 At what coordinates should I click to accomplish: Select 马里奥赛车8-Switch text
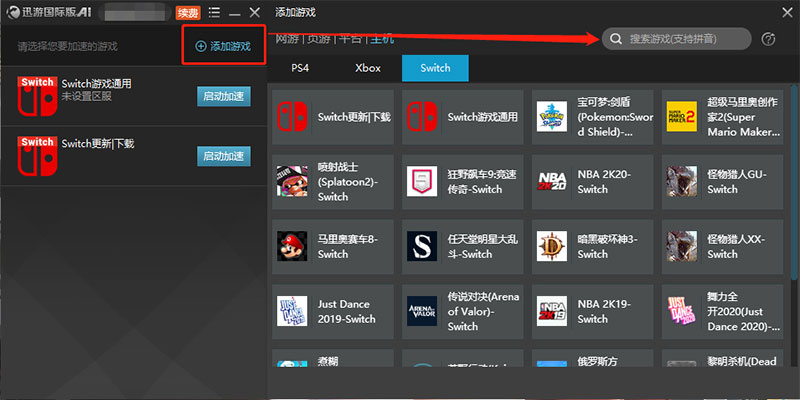pyautogui.click(x=347, y=246)
